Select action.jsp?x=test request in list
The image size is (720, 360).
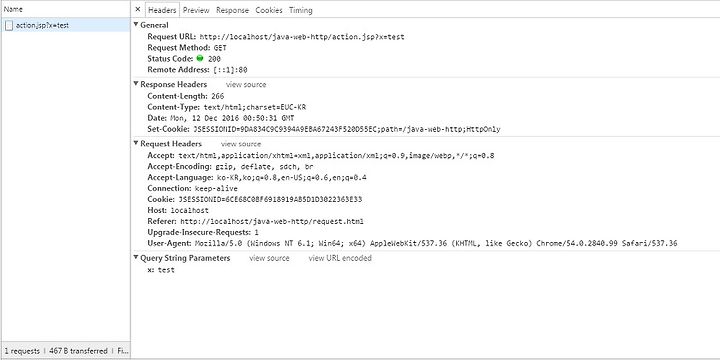pyautogui.click(x=65, y=25)
